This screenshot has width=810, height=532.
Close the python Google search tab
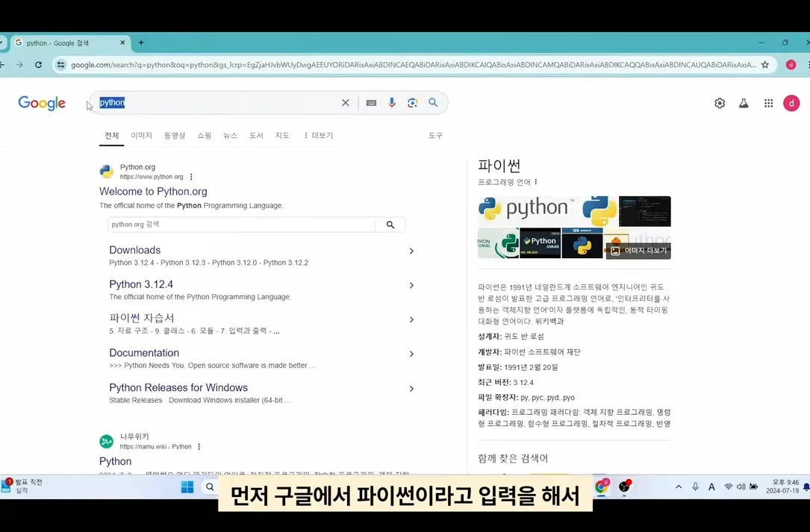pyautogui.click(x=122, y=43)
